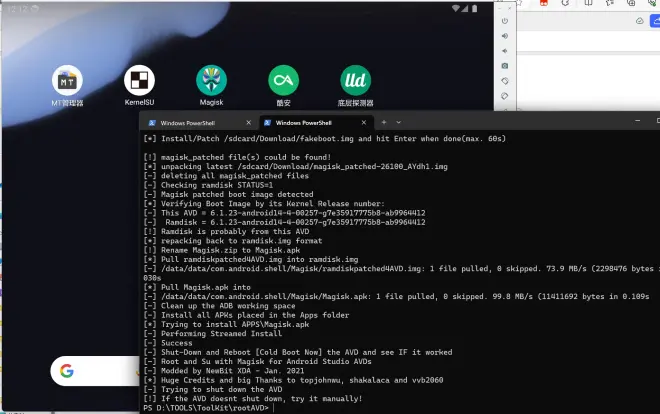Take an emulator screenshot with camera icon

click(x=505, y=66)
